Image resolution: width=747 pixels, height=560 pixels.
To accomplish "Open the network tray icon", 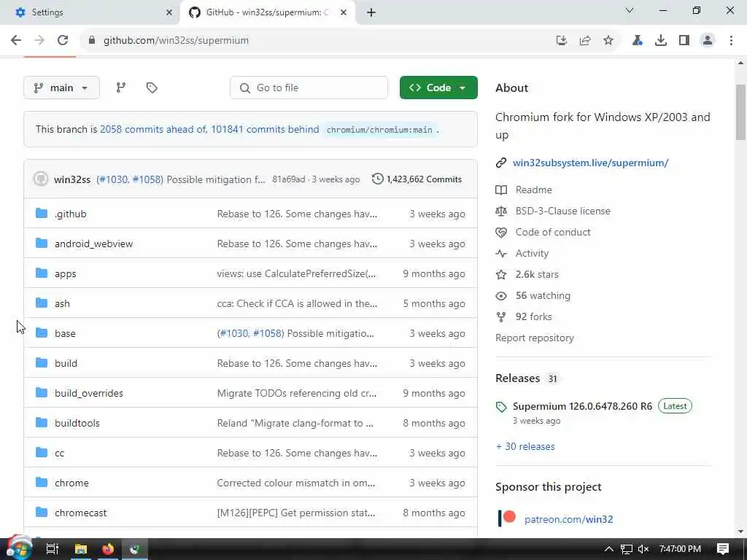I will [x=626, y=549].
